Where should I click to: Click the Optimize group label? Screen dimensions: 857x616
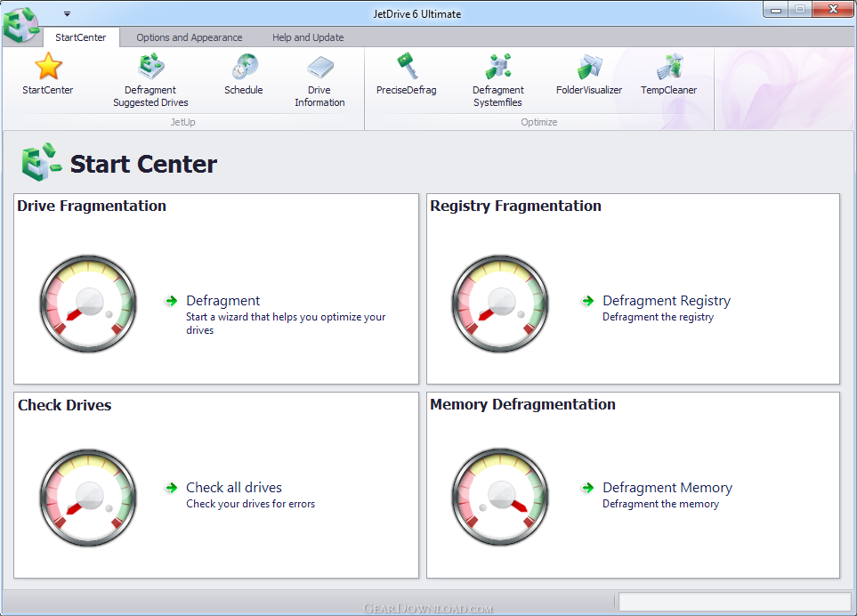539,122
